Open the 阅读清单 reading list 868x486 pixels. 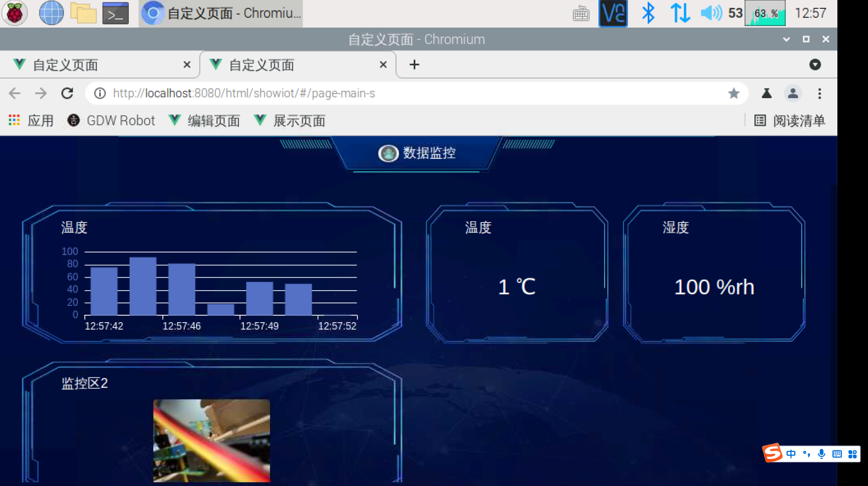tap(790, 121)
